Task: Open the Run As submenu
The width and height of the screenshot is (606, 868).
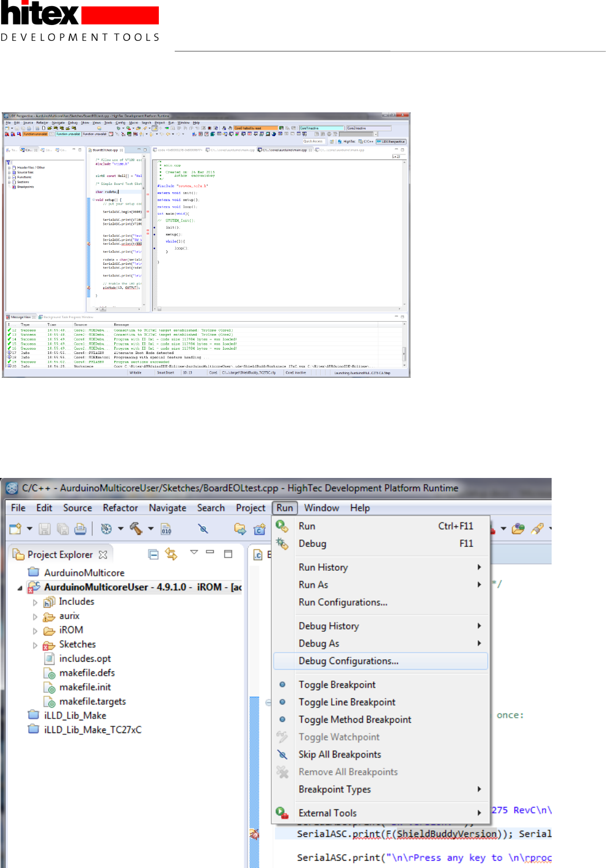Action: tap(381, 585)
